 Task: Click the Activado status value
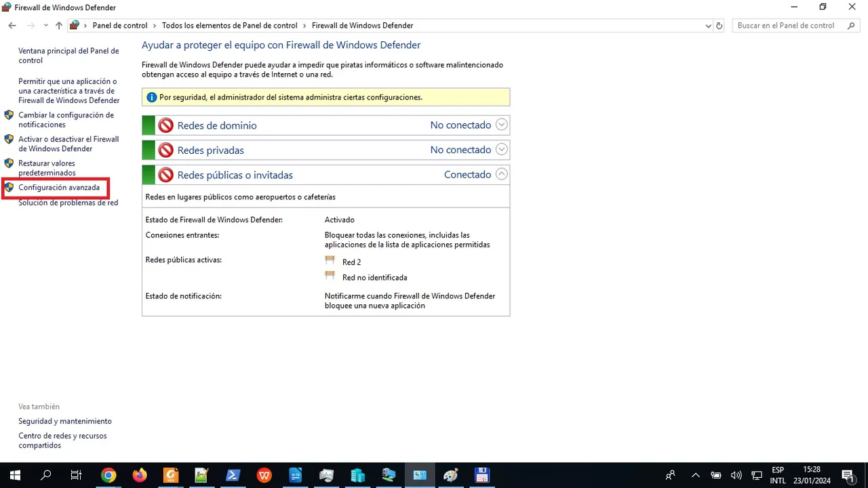(x=340, y=220)
